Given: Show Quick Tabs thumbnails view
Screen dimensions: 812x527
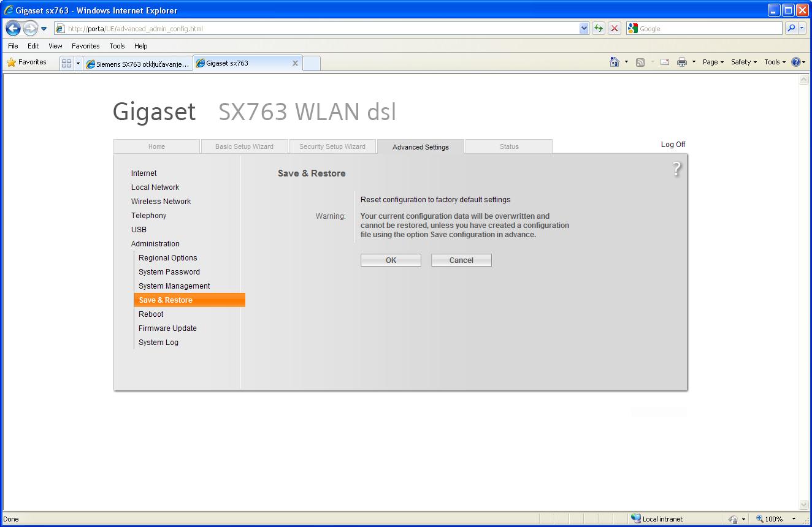Looking at the screenshot, I should coord(66,63).
